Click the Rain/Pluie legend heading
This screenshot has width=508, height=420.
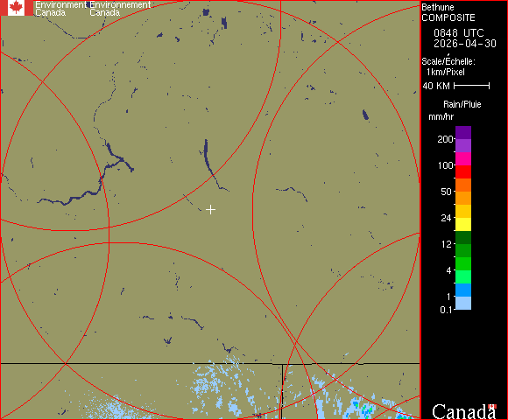pyautogui.click(x=462, y=104)
